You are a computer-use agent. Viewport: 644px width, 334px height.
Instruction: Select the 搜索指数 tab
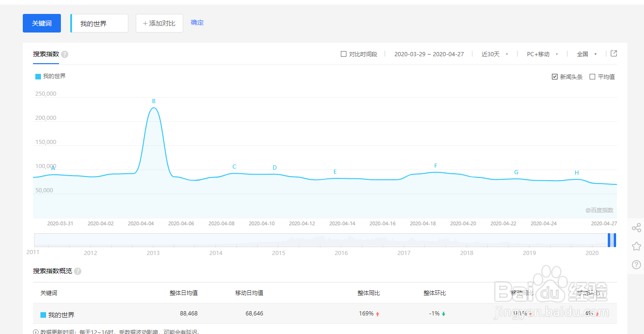[46, 54]
